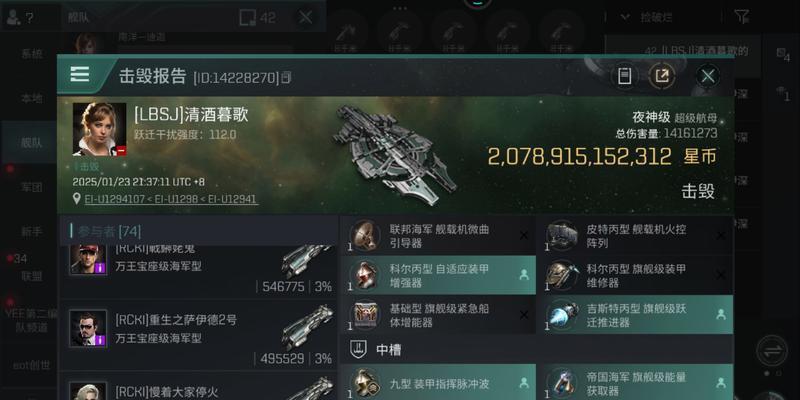
Task: Click the 皮特丙型 舰载机火控阵列 module icon
Action: (x=562, y=236)
